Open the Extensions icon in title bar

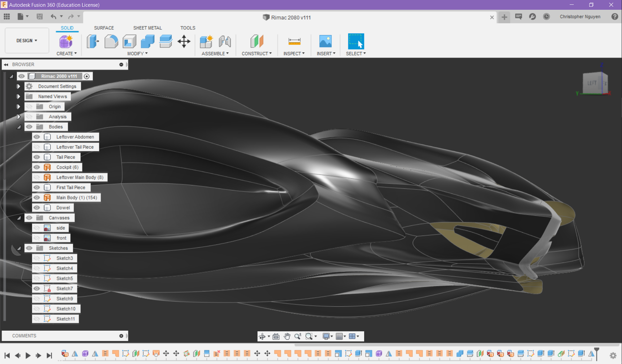click(533, 17)
